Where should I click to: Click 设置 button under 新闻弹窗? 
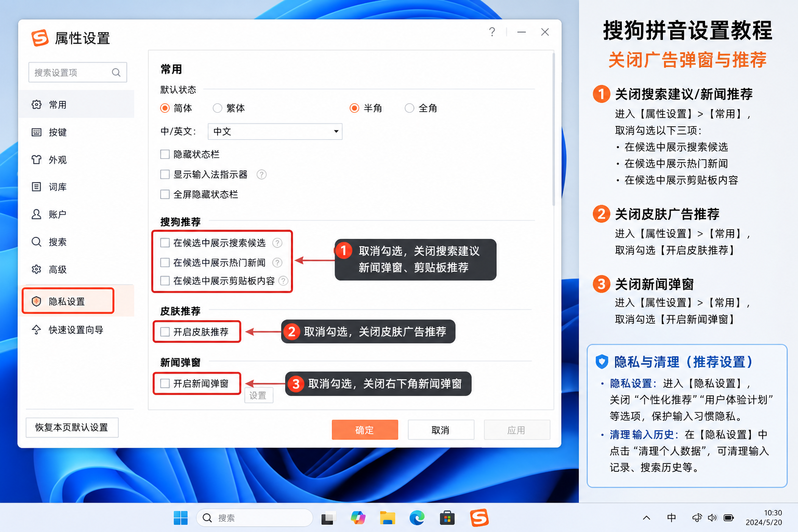pos(258,395)
